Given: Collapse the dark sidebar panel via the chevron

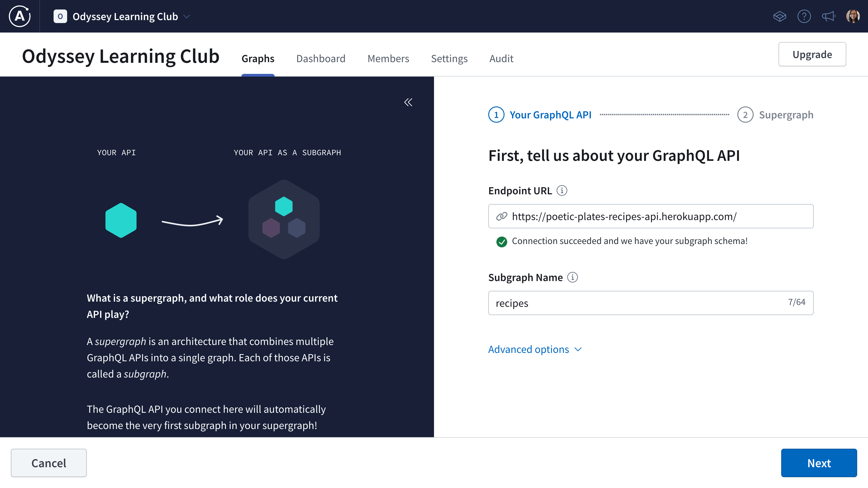Looking at the screenshot, I should click(x=408, y=102).
